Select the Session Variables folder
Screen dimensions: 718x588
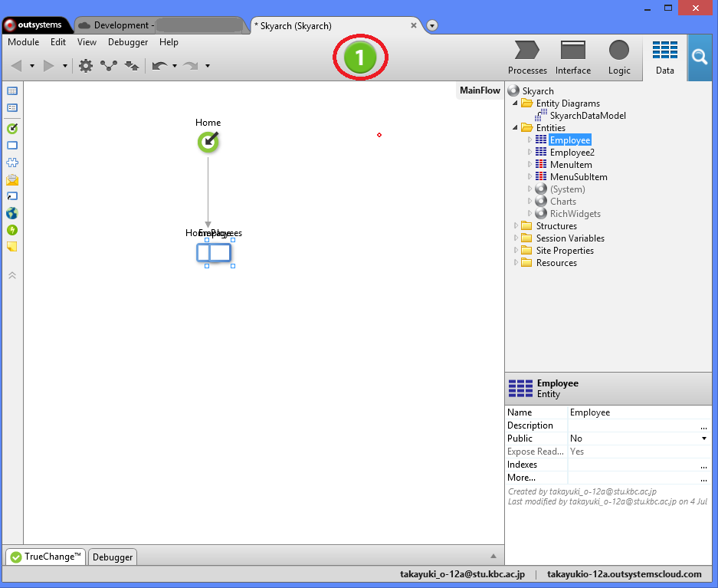coord(570,238)
